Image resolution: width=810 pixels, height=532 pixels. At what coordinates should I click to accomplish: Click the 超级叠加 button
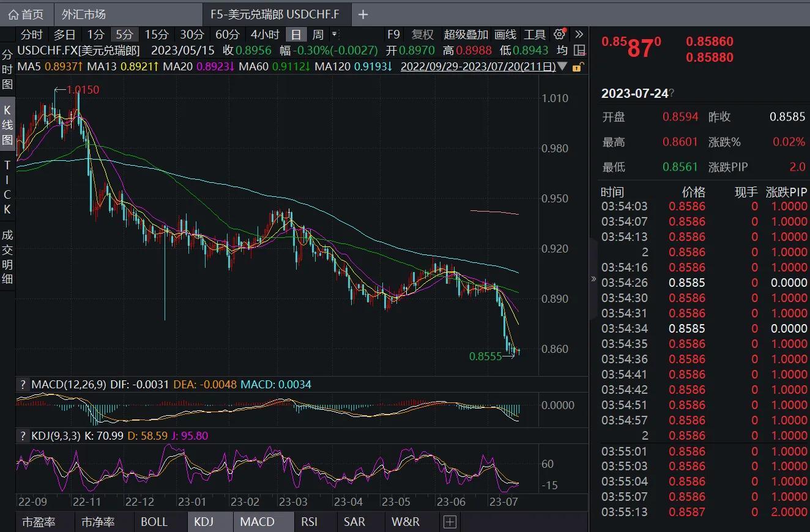pos(466,34)
